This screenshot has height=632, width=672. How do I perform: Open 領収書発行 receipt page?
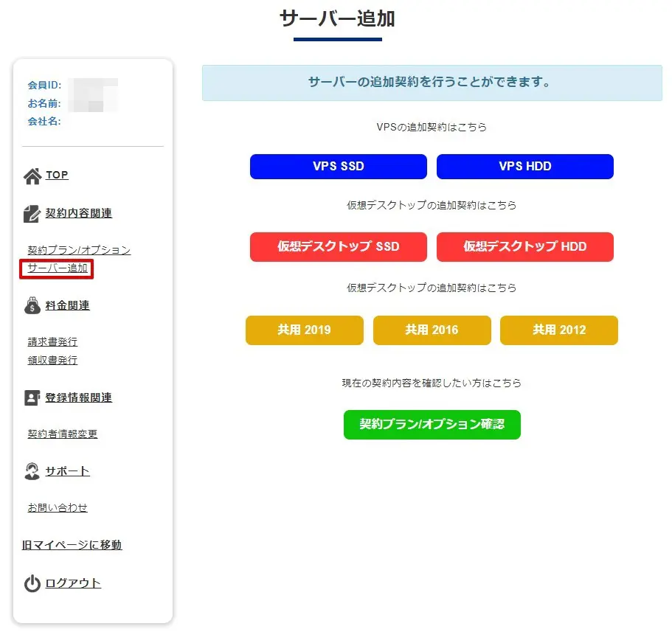52,361
